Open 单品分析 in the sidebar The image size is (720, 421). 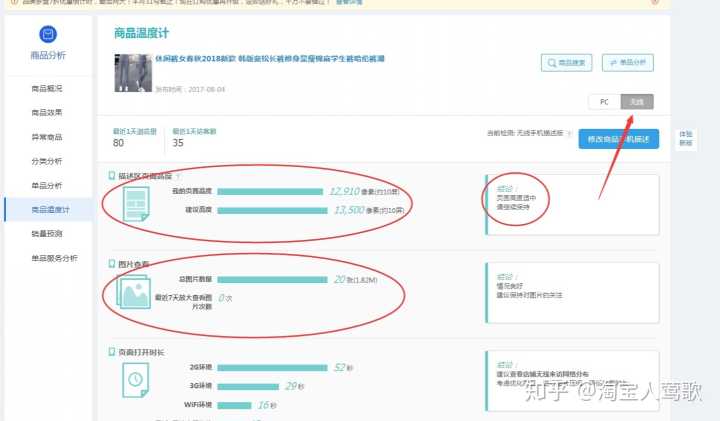(x=47, y=185)
